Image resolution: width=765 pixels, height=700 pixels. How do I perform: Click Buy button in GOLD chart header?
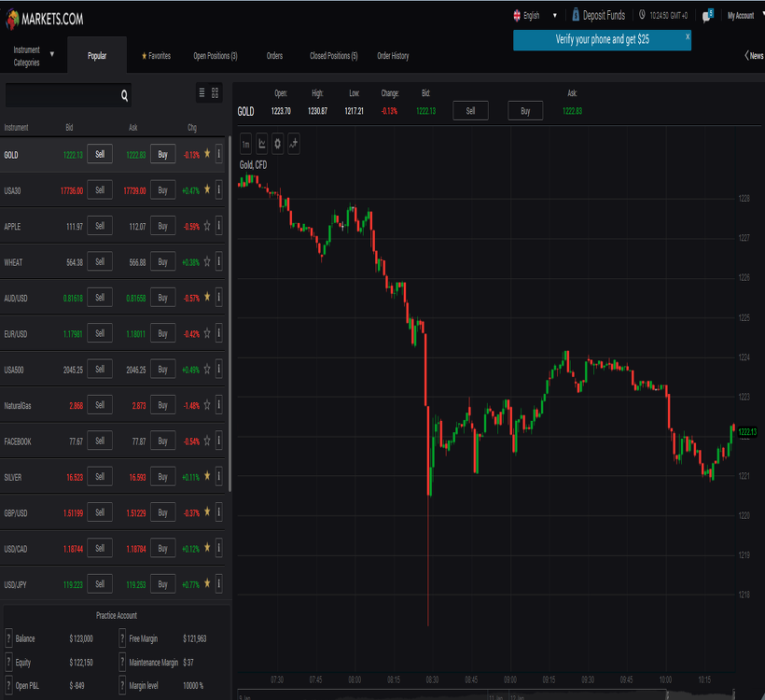click(525, 111)
